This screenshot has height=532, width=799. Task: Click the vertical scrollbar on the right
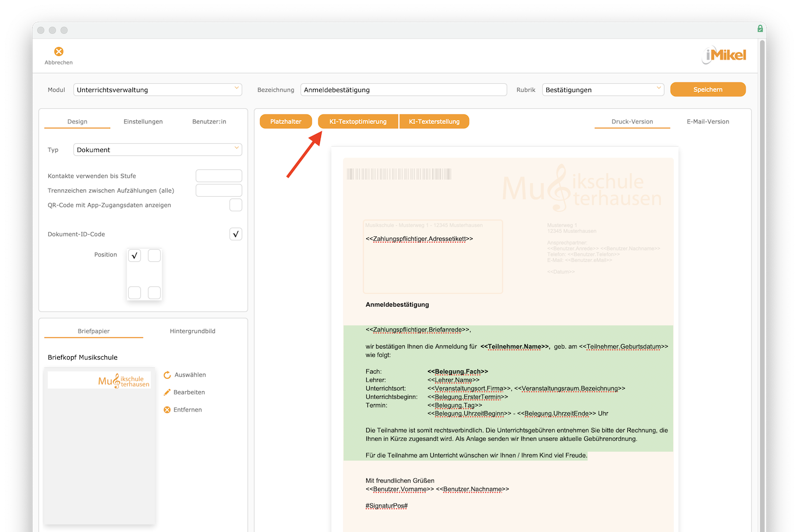pyautogui.click(x=762, y=285)
